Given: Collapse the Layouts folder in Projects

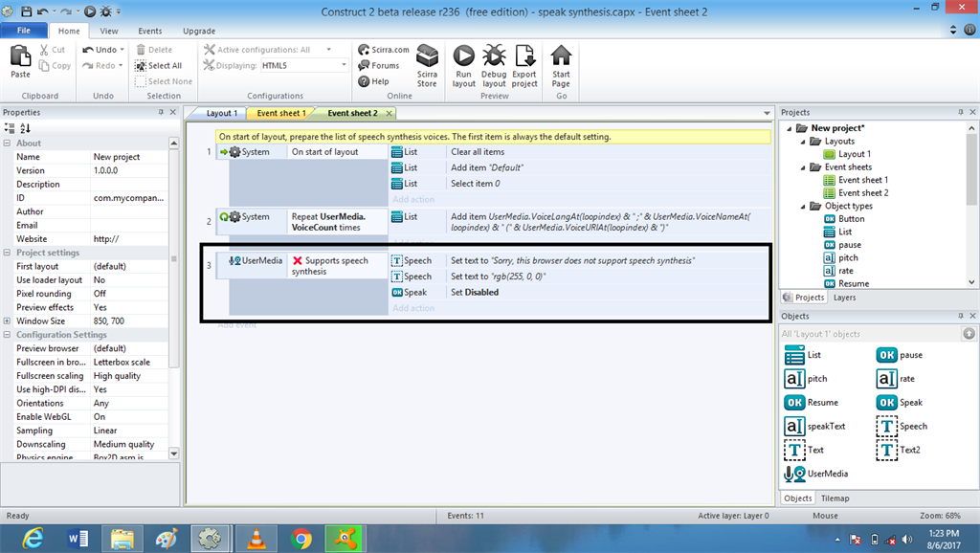Looking at the screenshot, I should point(803,142).
